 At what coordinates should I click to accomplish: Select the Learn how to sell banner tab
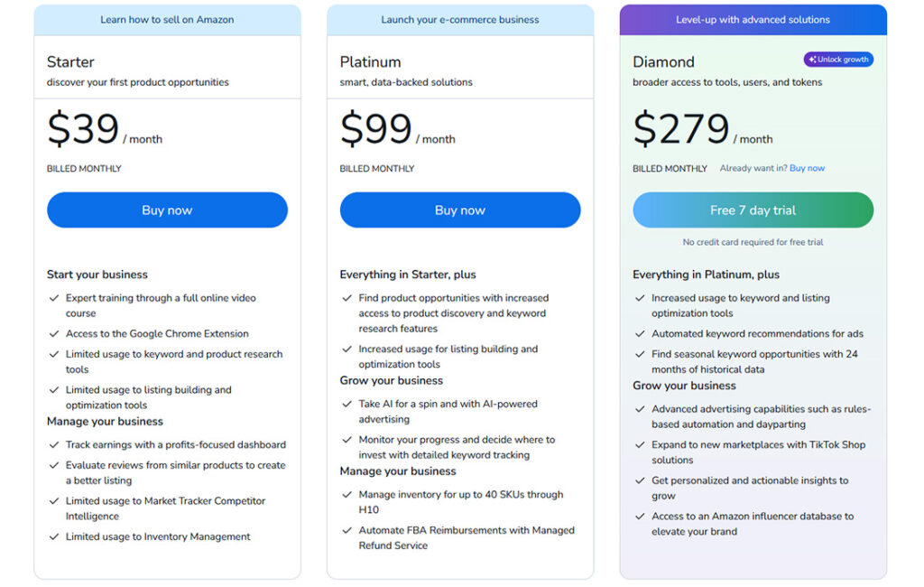coord(167,19)
